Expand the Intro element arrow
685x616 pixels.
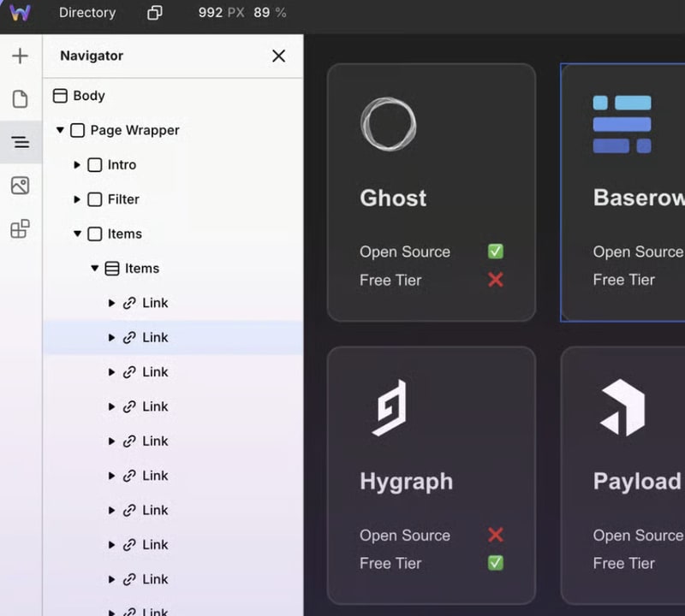click(x=77, y=165)
